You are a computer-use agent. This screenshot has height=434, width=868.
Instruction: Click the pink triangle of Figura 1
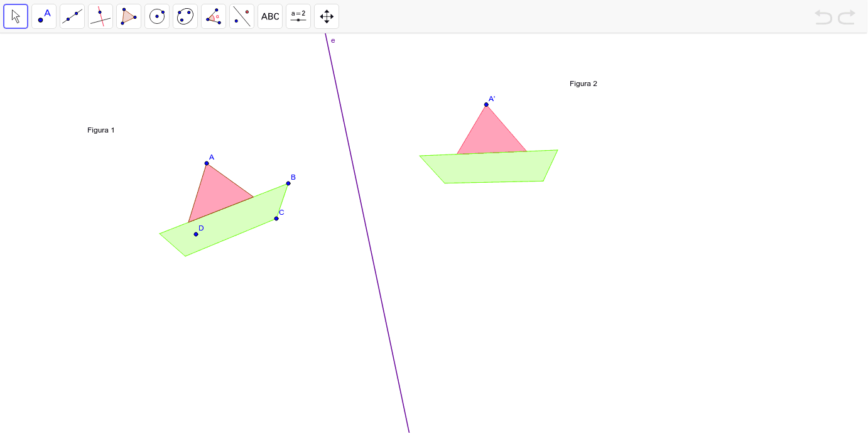click(x=215, y=193)
